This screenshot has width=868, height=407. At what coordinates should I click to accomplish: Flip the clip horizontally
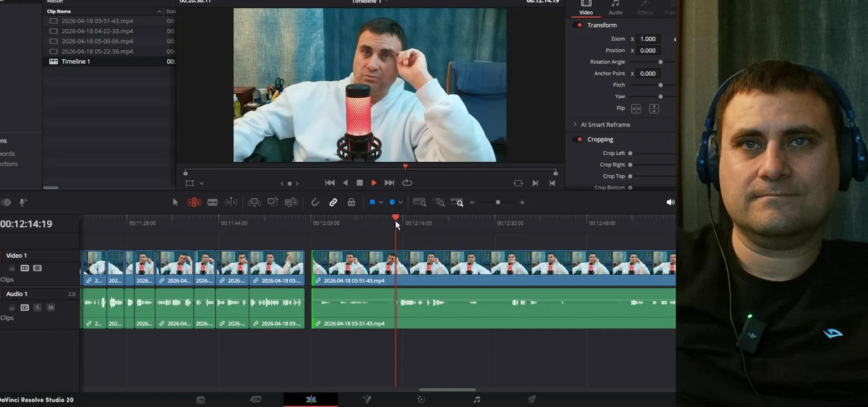click(636, 109)
